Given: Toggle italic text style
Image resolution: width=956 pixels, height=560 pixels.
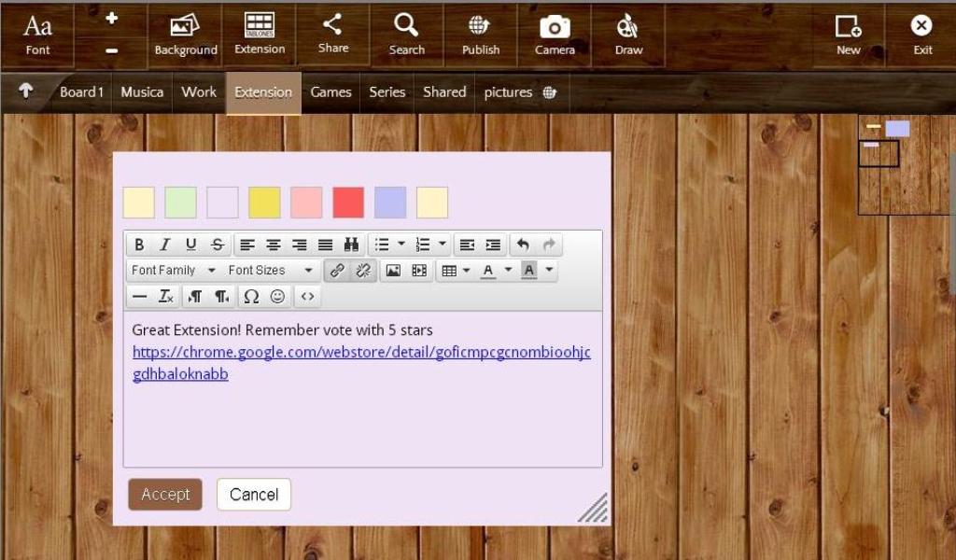Looking at the screenshot, I should 165,245.
